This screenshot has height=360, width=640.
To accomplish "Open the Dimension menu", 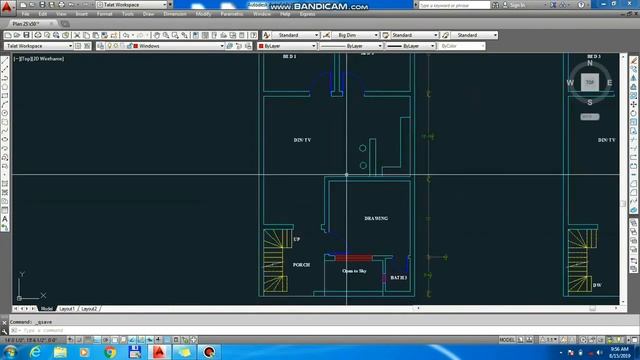I will (175, 14).
